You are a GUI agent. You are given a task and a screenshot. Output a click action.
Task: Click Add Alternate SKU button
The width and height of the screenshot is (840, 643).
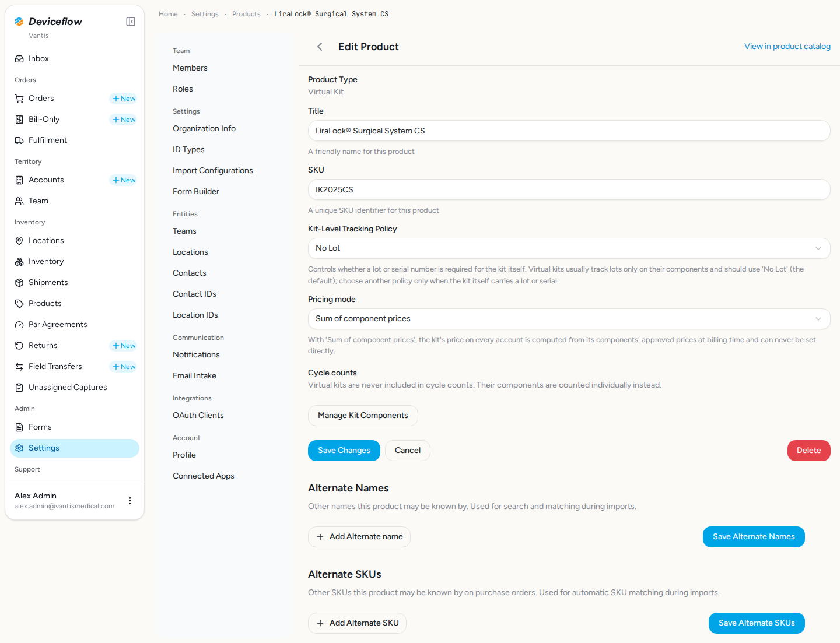[x=357, y=623]
